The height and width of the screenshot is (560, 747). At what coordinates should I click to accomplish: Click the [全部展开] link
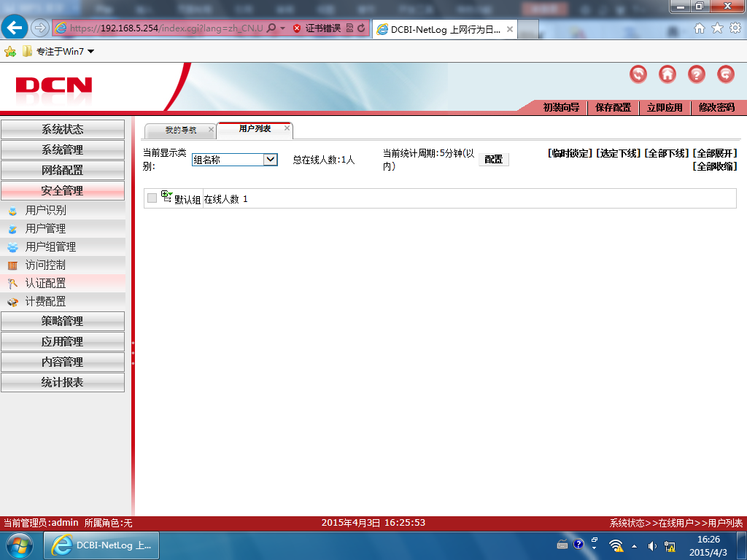tap(715, 153)
